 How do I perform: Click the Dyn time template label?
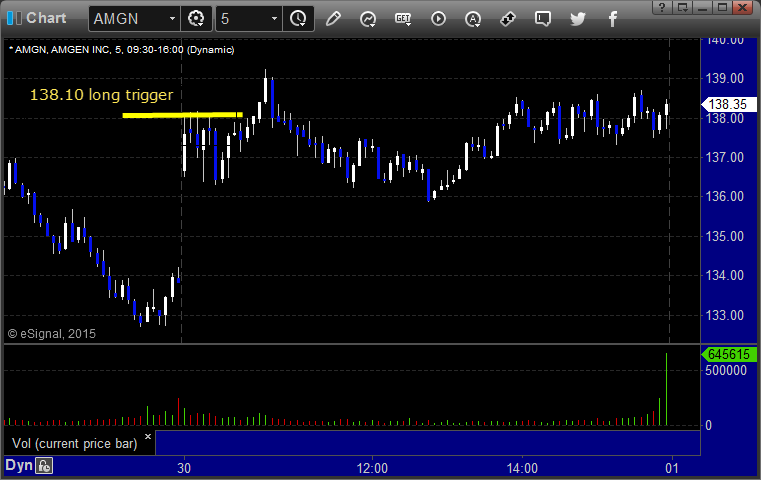19,465
